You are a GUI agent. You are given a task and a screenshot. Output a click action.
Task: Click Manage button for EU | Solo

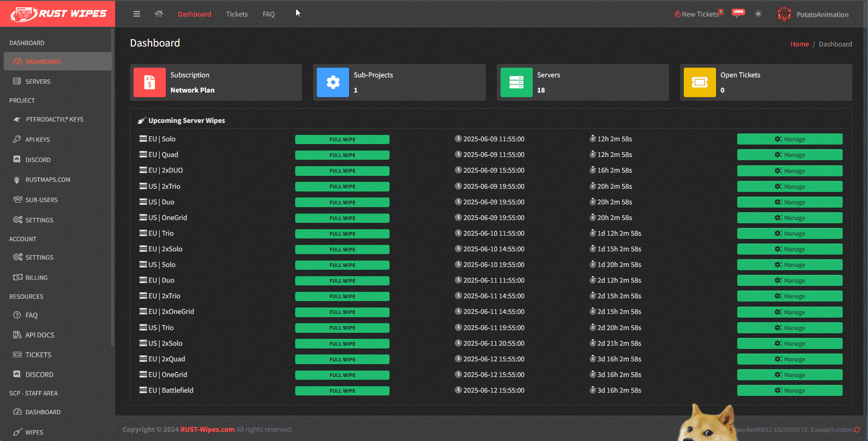click(x=789, y=139)
